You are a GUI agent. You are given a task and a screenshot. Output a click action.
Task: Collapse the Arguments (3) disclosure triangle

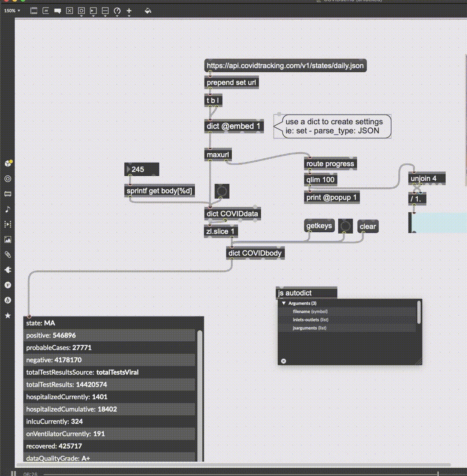point(284,303)
